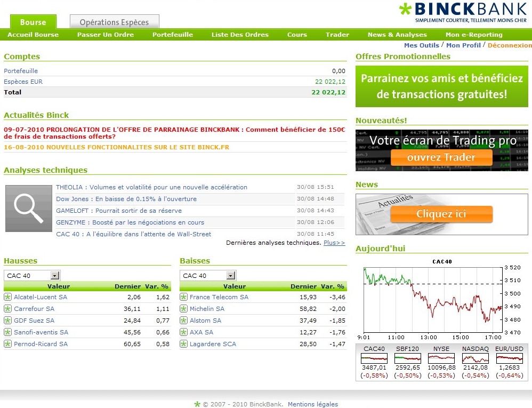Click the star icon beside Sanofi-aventis SA
The height and width of the screenshot is (408, 532).
(x=7, y=332)
